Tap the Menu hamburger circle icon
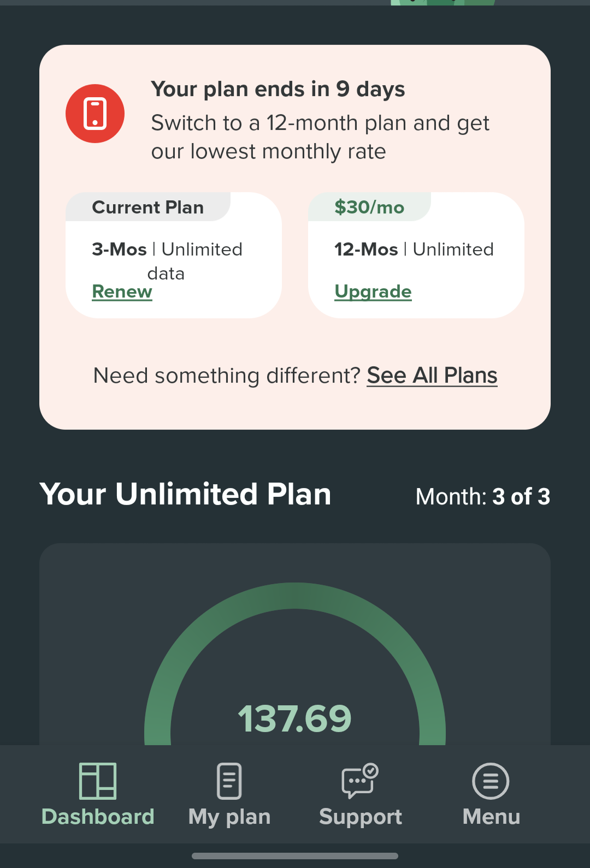Viewport: 590px width, 868px height. [x=491, y=781]
